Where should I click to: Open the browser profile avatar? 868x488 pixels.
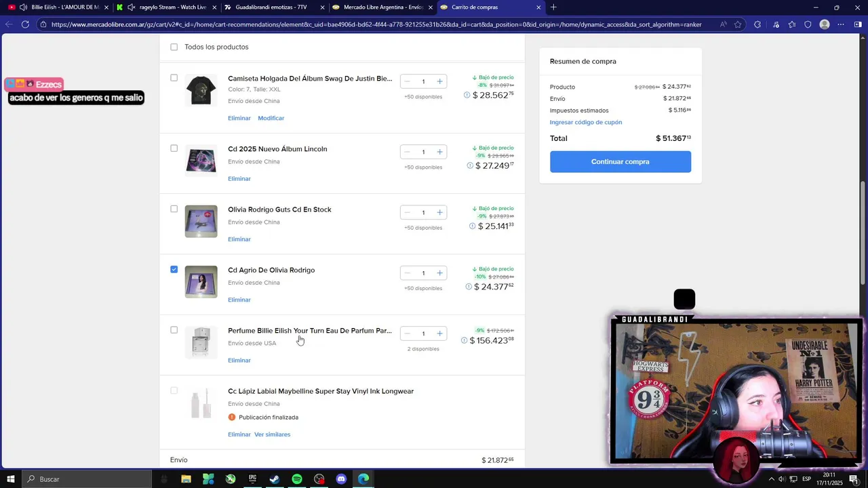coord(825,24)
